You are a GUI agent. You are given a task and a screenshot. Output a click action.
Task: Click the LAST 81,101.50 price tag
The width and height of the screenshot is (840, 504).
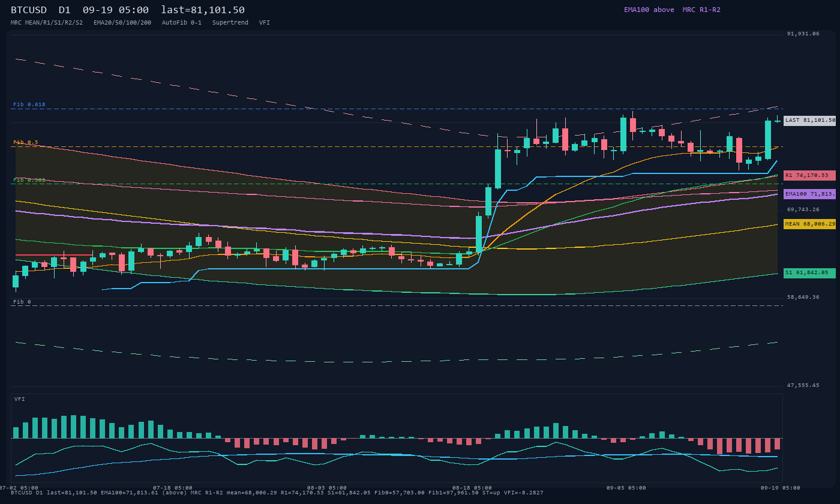click(x=809, y=121)
